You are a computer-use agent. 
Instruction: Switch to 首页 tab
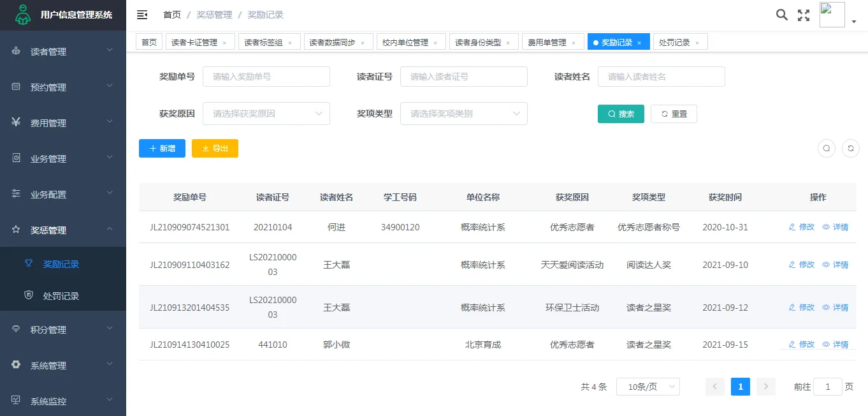pos(149,42)
